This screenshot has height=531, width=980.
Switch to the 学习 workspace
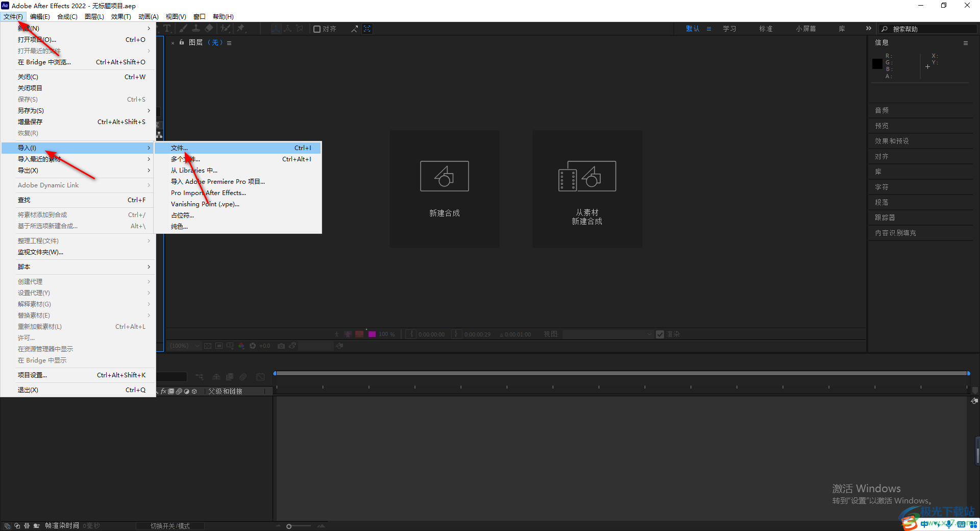(729, 29)
